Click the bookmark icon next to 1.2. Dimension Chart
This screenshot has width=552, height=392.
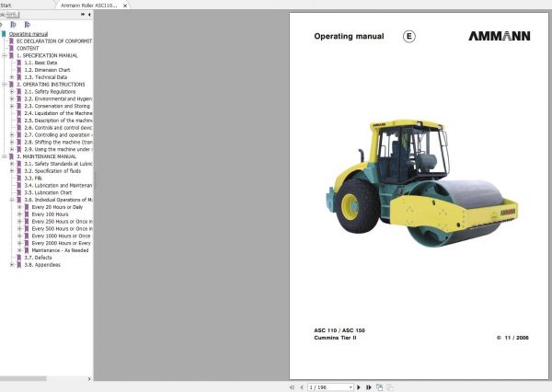click(x=19, y=70)
